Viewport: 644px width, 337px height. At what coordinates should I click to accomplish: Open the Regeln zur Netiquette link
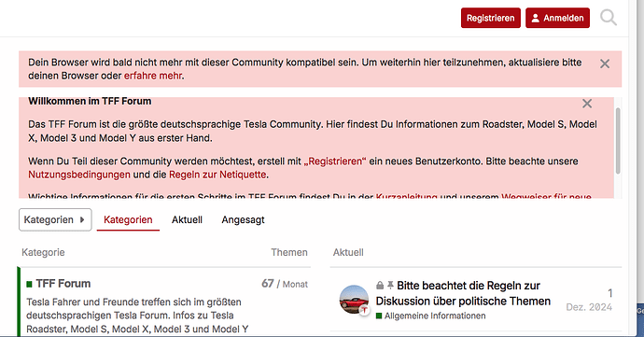[x=217, y=175]
